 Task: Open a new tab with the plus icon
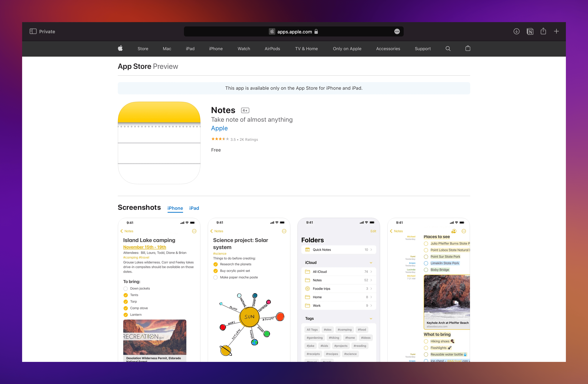556,31
